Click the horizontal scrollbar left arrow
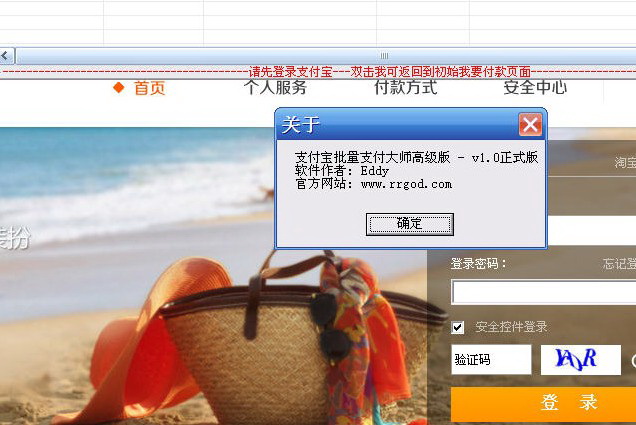 pyautogui.click(x=7, y=56)
